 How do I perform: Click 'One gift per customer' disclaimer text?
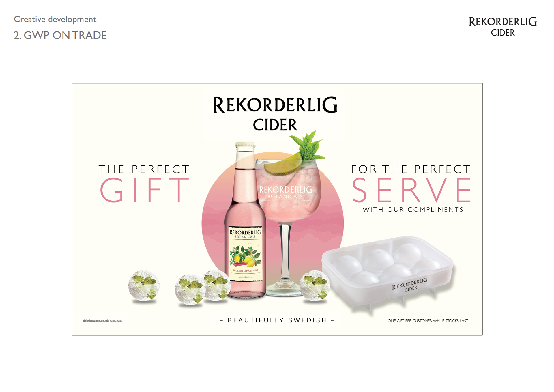pos(428,321)
